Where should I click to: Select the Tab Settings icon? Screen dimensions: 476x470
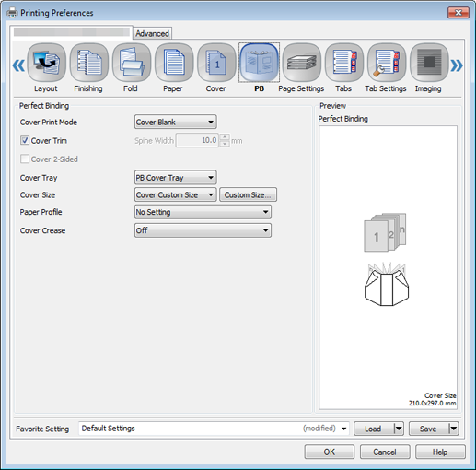tap(387, 63)
